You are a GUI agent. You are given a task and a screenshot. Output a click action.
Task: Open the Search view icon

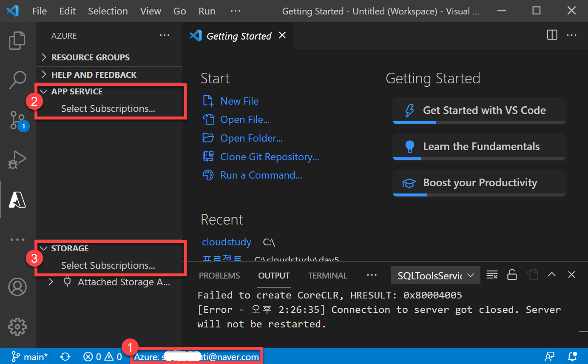tap(17, 80)
